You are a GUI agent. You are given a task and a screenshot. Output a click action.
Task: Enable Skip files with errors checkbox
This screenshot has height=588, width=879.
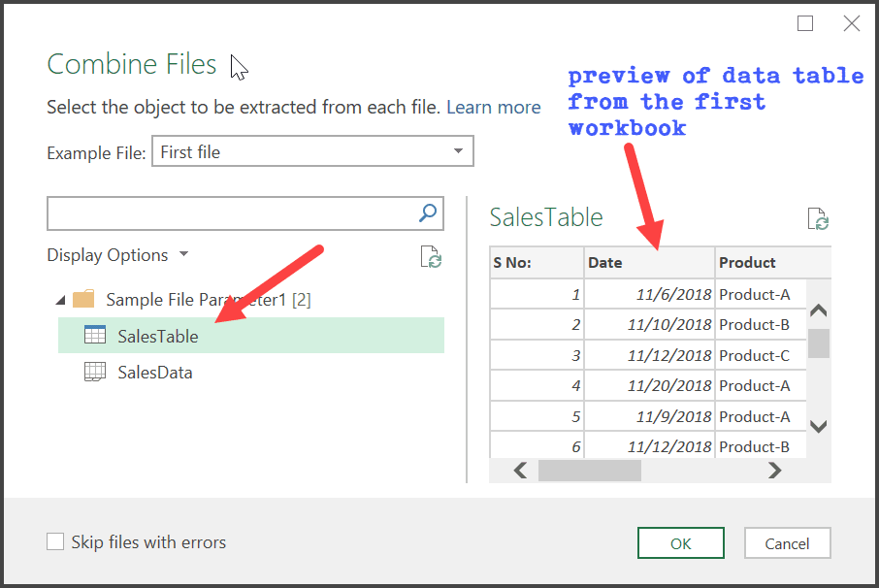[56, 542]
